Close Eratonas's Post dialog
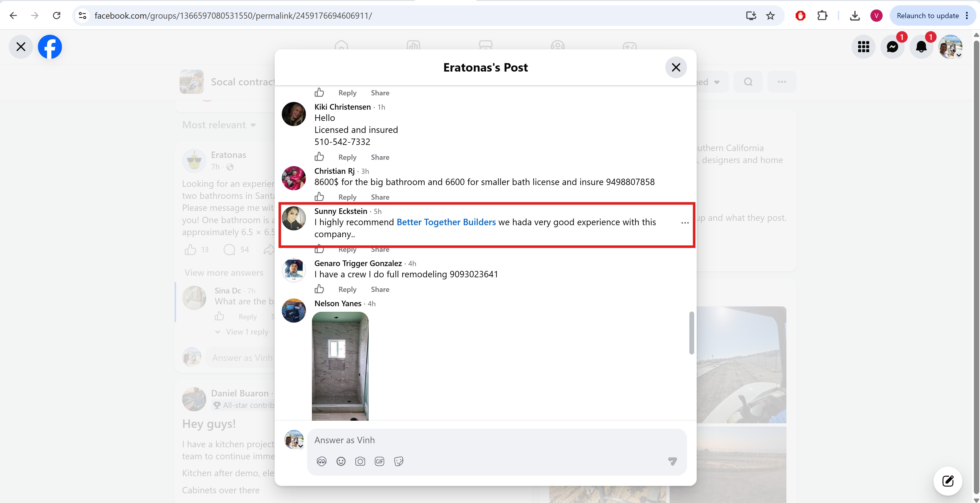 click(676, 67)
